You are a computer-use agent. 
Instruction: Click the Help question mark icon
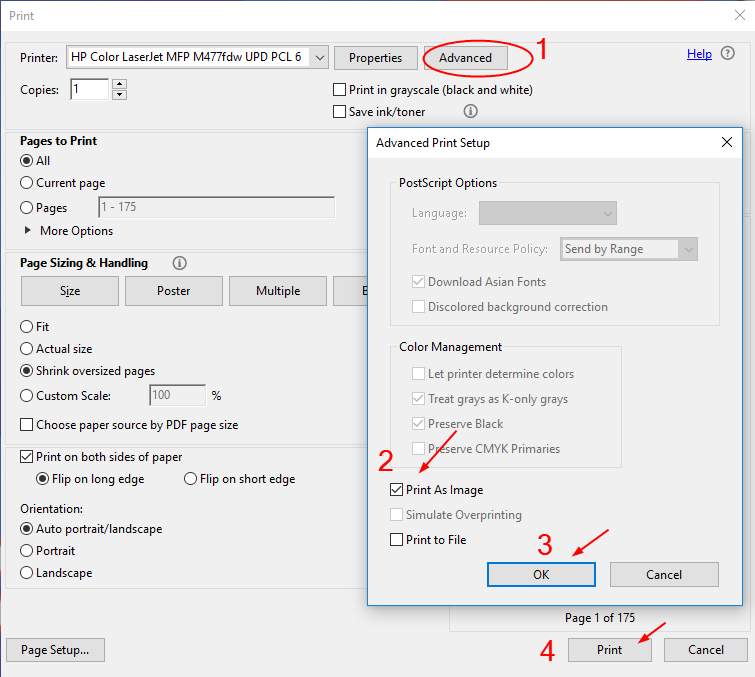[x=727, y=54]
